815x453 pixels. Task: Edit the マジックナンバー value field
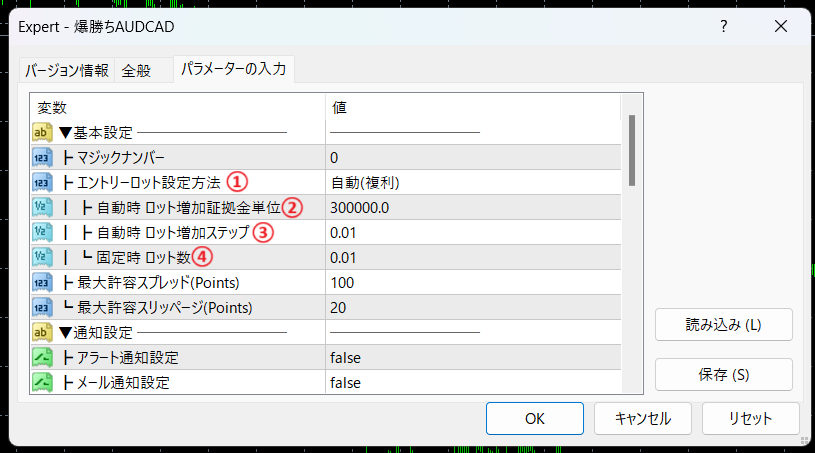pyautogui.click(x=470, y=157)
